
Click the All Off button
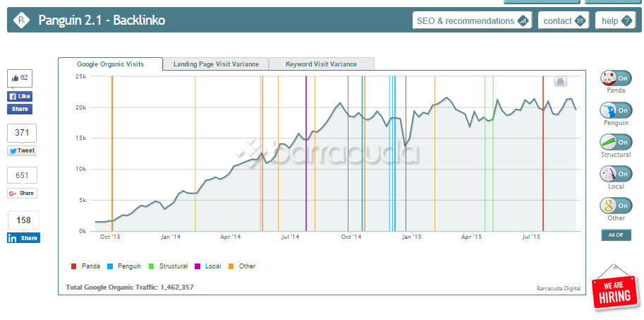[616, 235]
